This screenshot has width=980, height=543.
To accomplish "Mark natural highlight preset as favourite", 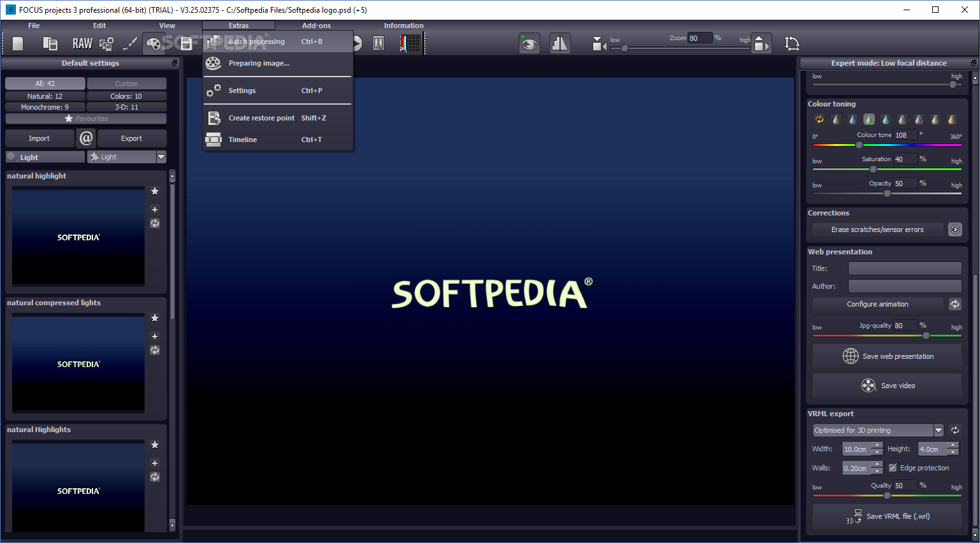I will click(x=155, y=191).
